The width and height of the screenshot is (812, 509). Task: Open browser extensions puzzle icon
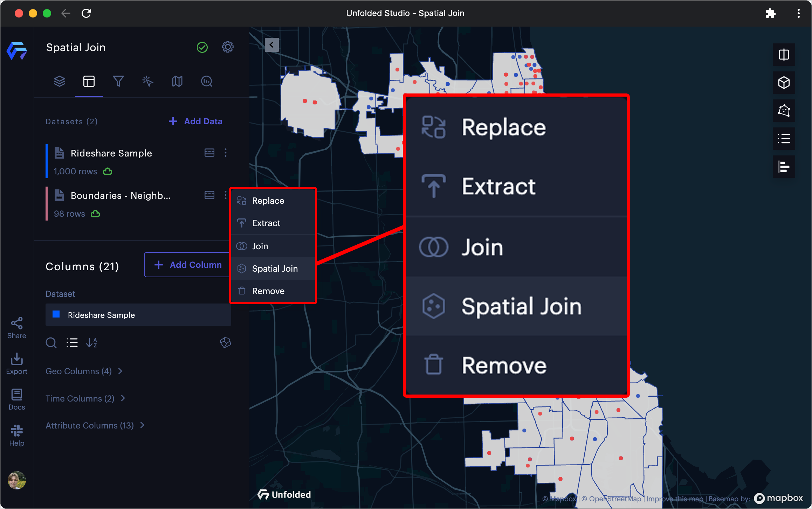tap(770, 13)
